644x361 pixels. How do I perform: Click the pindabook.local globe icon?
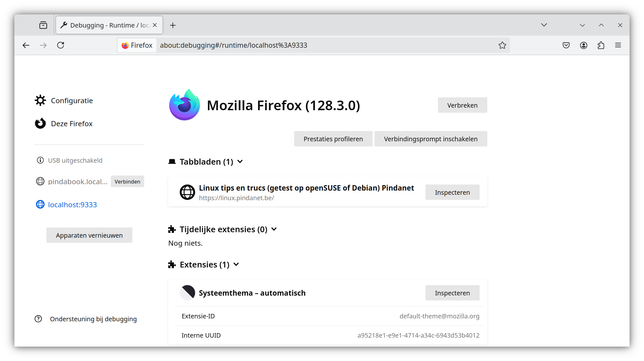(39, 181)
